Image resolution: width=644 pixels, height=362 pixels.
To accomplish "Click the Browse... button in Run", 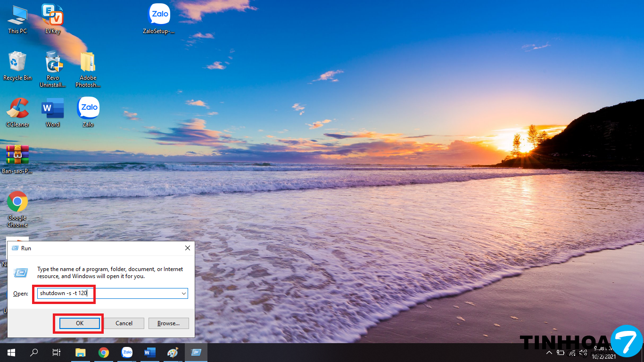I will point(168,323).
